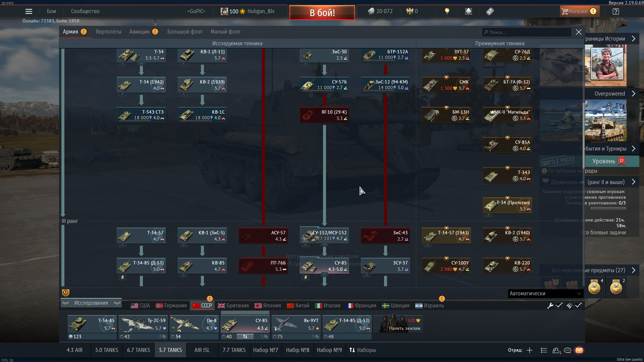This screenshot has width=644, height=362.
Task: Open the diamond-shaped icon in top bar
Action: (x=469, y=11)
